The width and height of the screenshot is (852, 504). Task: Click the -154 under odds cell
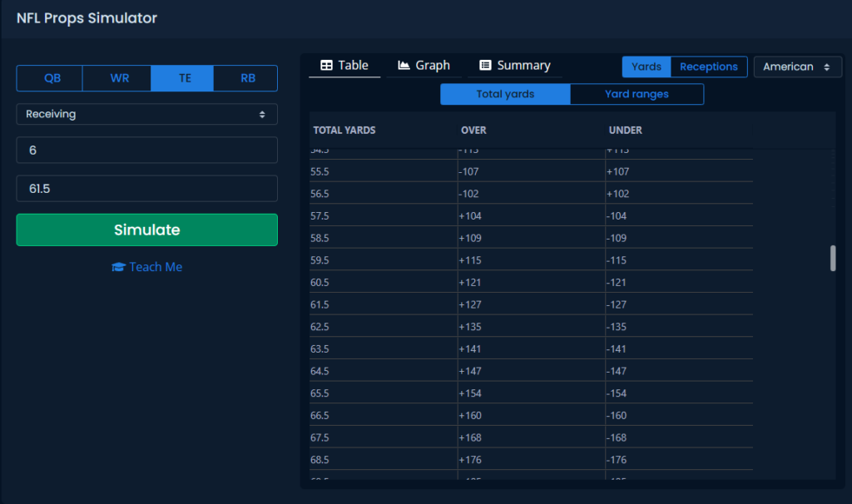pos(679,393)
